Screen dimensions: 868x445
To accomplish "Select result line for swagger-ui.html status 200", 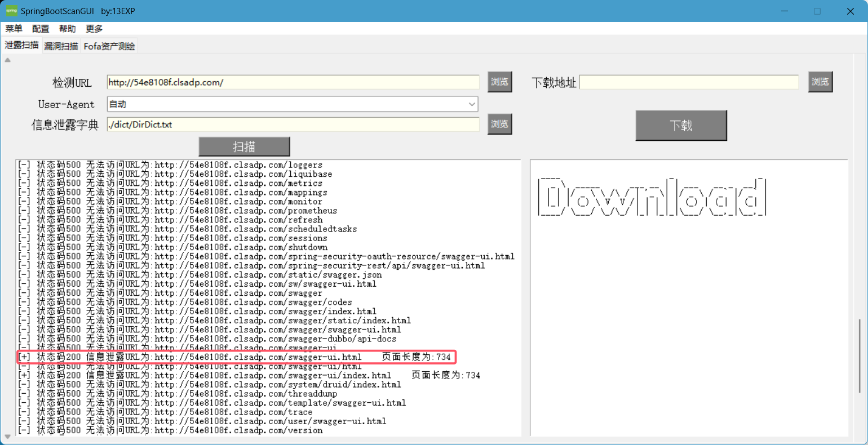I will [234, 357].
